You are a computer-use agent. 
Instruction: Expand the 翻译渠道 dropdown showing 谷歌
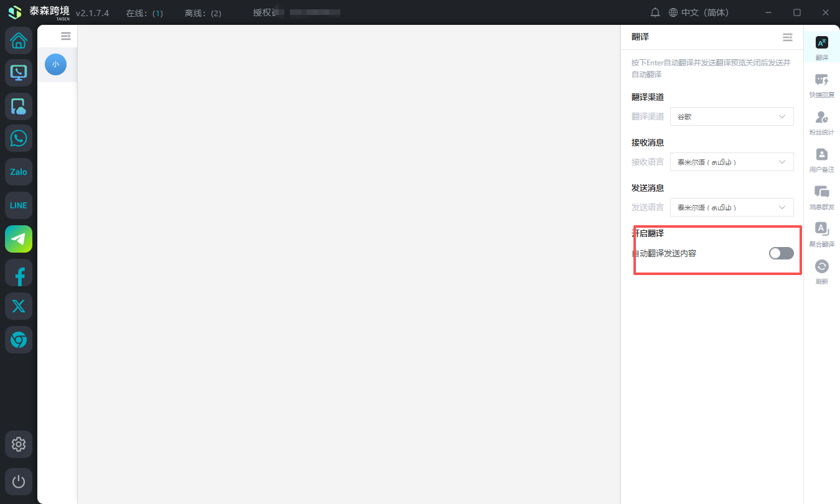[731, 116]
